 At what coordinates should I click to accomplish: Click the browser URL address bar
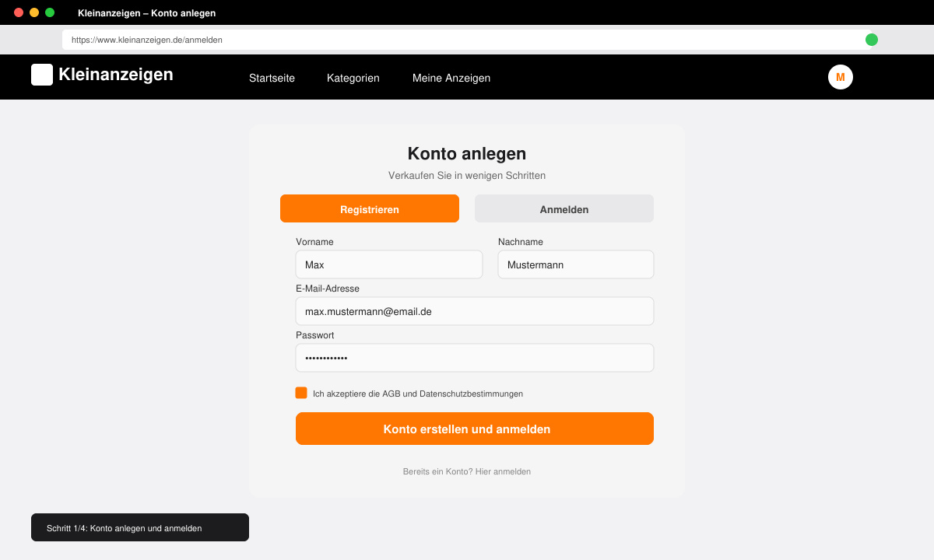467,40
